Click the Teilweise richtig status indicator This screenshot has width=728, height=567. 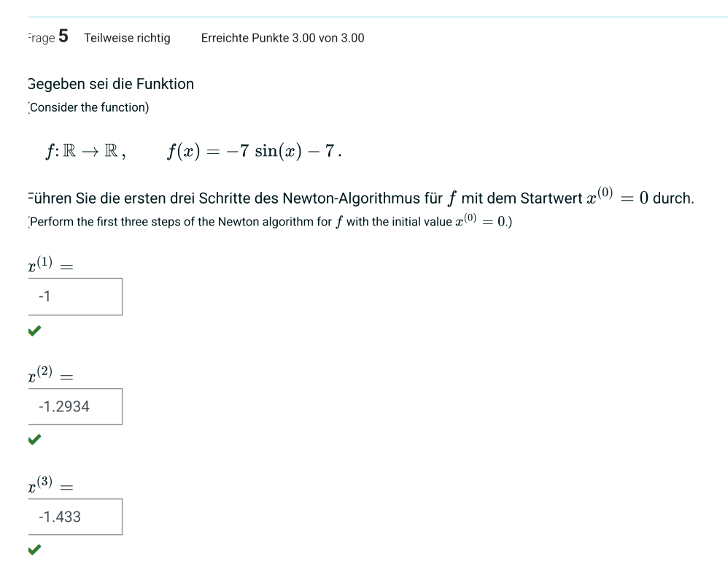click(127, 38)
